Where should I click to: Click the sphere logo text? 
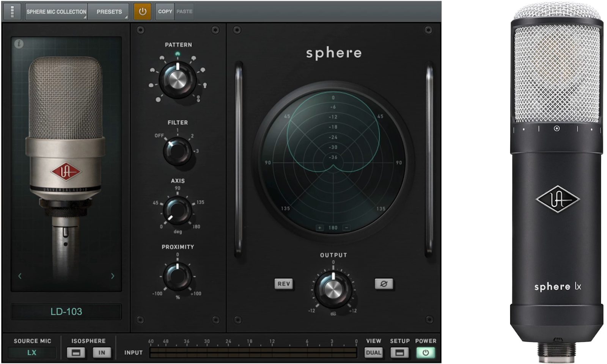click(x=334, y=53)
